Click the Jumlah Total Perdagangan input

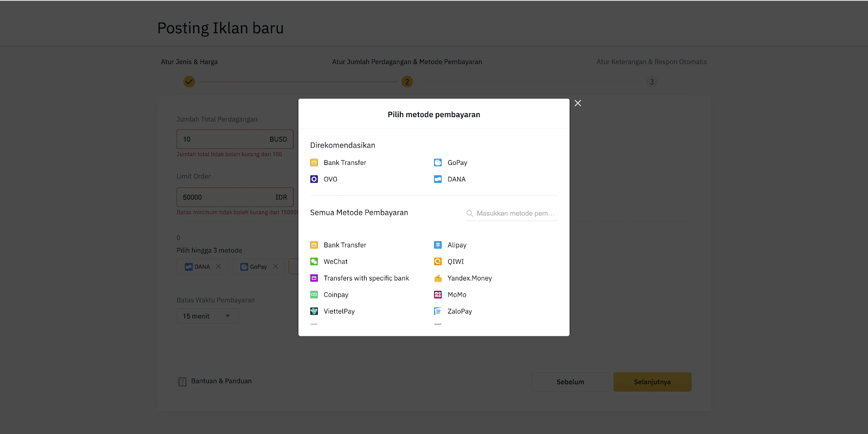click(x=235, y=139)
